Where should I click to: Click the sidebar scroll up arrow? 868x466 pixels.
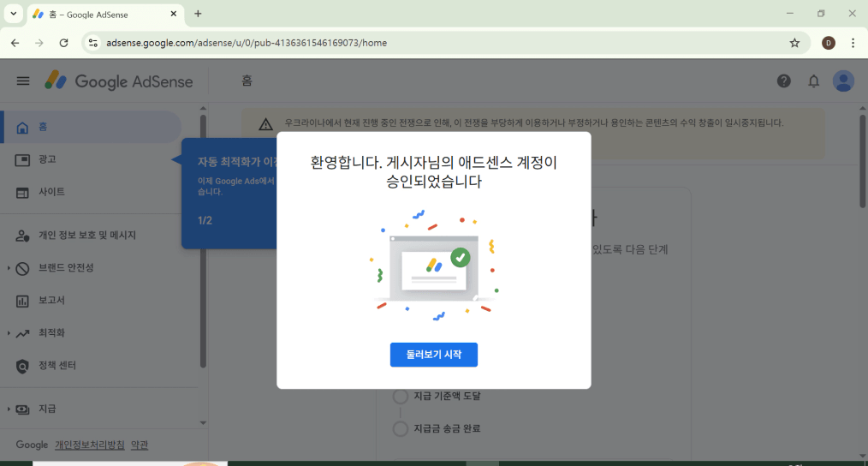[203, 108]
